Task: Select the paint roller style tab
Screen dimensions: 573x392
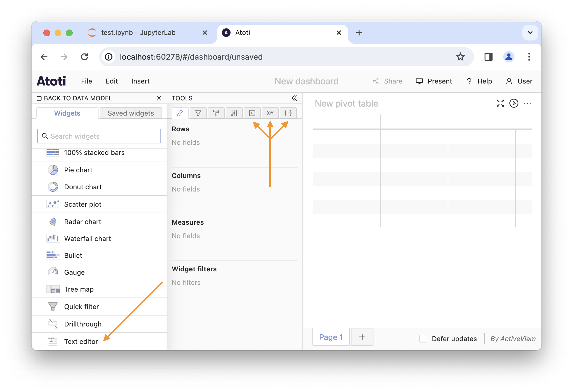Action: click(x=216, y=113)
